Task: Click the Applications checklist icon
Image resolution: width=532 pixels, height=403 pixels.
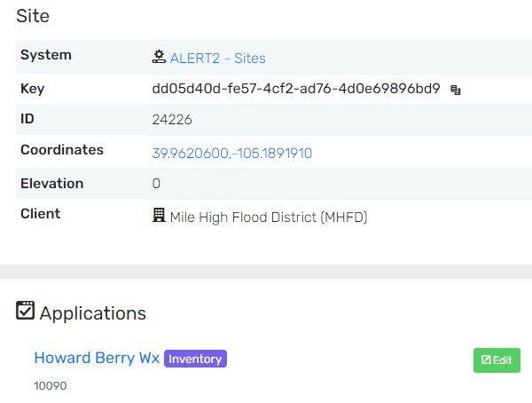Action: [26, 312]
